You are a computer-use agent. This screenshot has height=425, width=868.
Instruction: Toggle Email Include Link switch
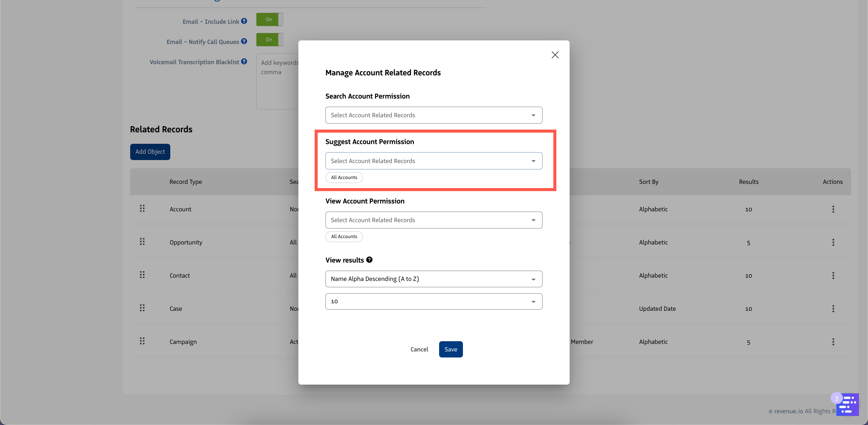269,20
